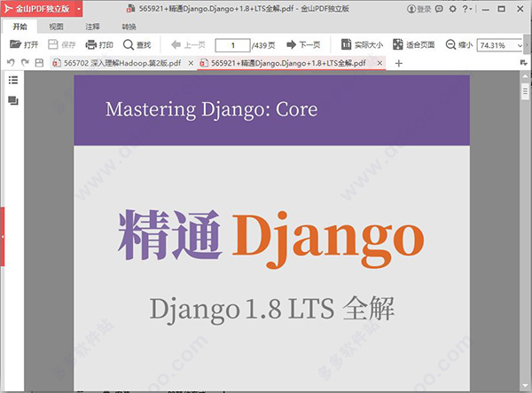Open the feedback chat bubble icon
Image resolution: width=532 pixels, height=393 pixels.
439,9
